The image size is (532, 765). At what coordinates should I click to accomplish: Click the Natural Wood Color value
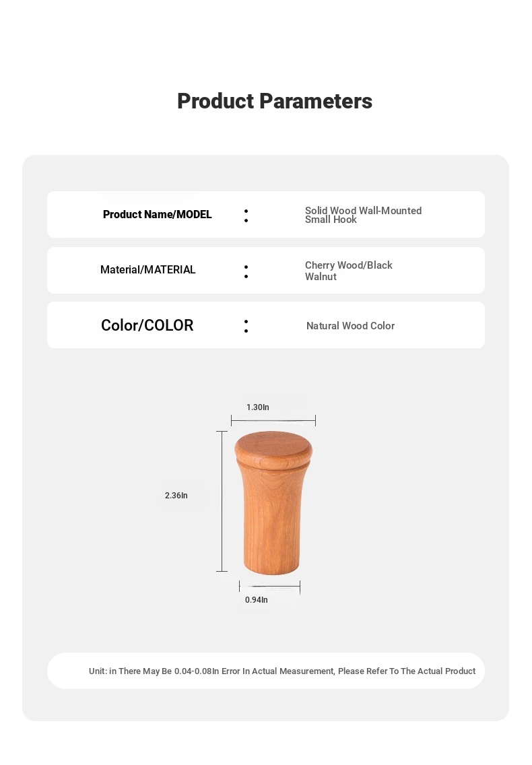click(x=350, y=325)
